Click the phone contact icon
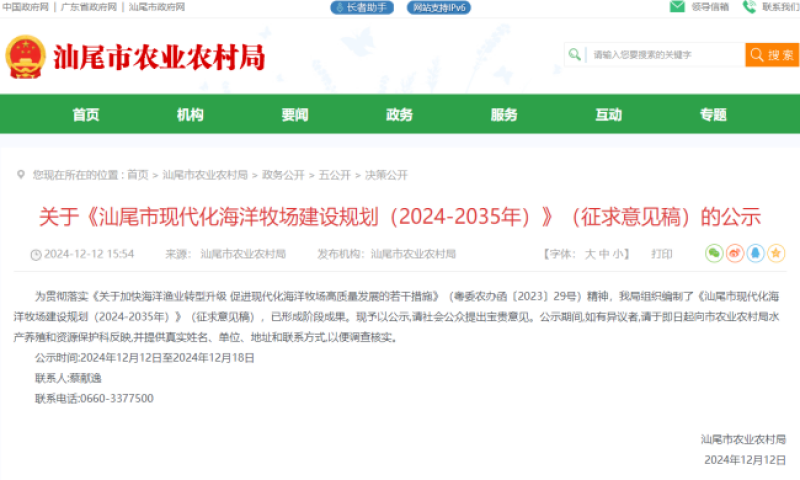Viewport: 800px width, 480px height. click(749, 7)
